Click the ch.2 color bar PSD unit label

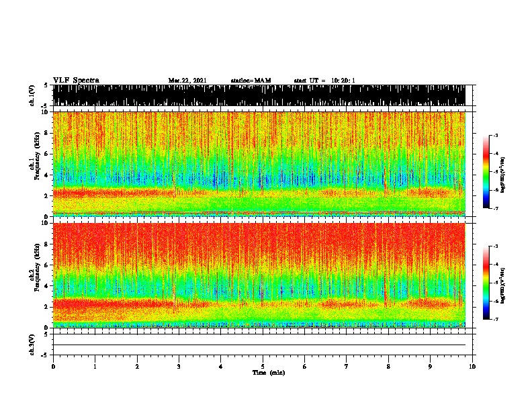point(502,285)
